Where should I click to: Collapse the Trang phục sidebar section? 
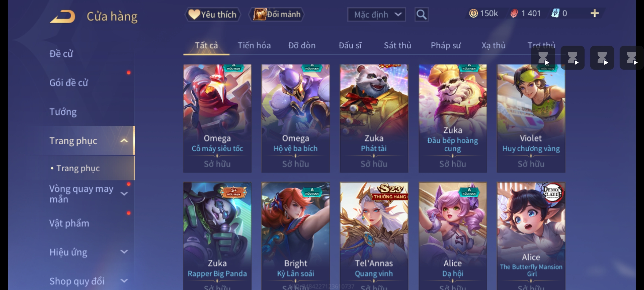coord(124,141)
